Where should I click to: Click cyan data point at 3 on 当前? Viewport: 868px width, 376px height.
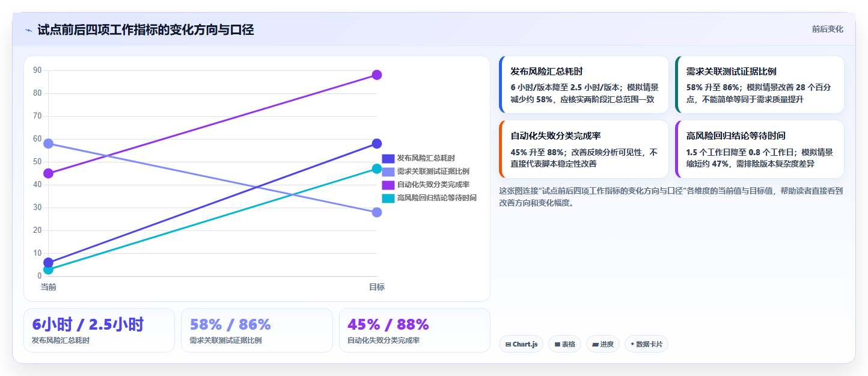click(x=48, y=270)
